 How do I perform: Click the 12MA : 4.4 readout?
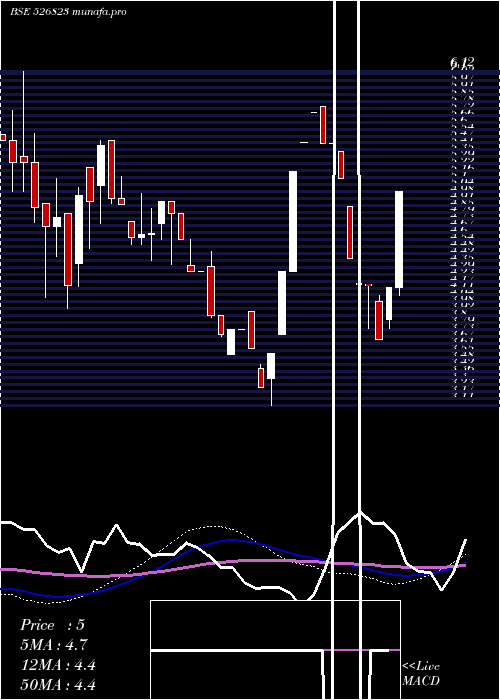coord(58,665)
